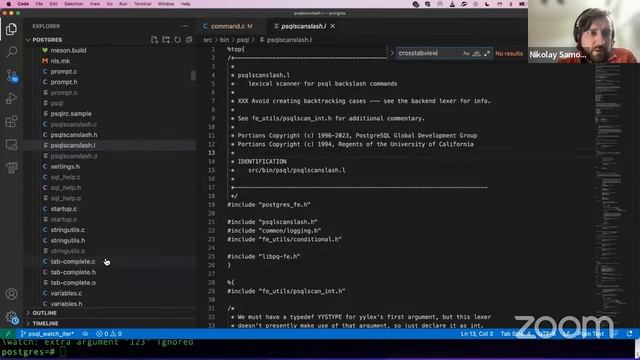Open variables.h in Explorer
Image resolution: width=640 pixels, height=360 pixels.
pos(67,304)
